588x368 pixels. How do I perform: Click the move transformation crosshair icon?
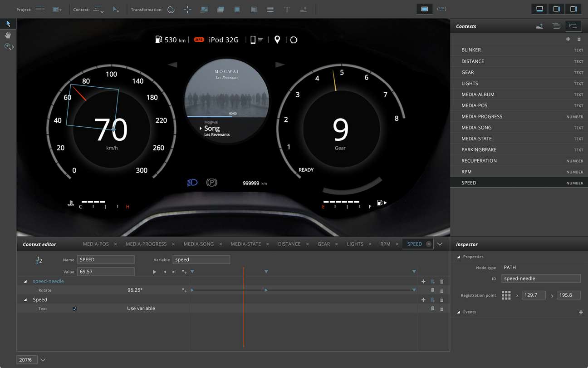click(187, 10)
